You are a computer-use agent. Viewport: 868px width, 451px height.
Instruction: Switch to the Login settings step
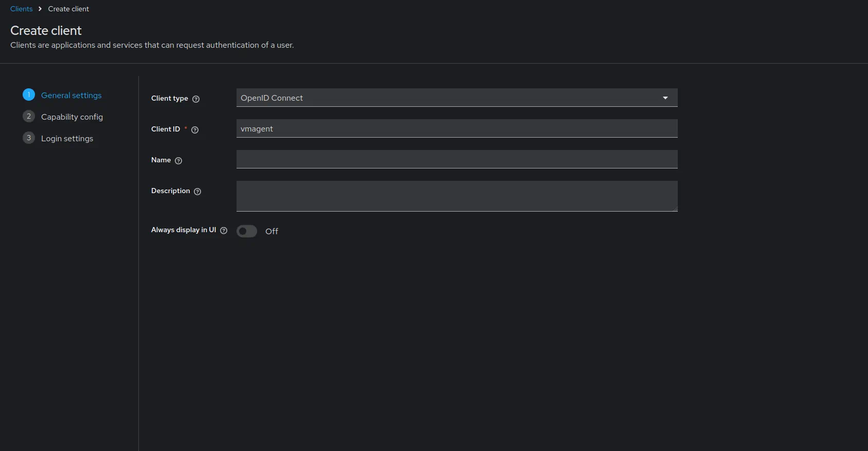point(67,139)
